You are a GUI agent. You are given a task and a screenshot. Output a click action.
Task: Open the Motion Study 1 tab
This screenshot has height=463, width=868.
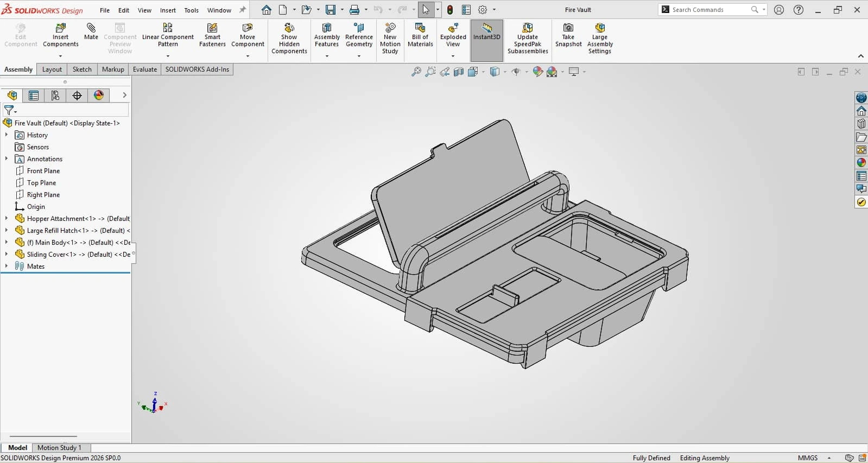[59, 448]
